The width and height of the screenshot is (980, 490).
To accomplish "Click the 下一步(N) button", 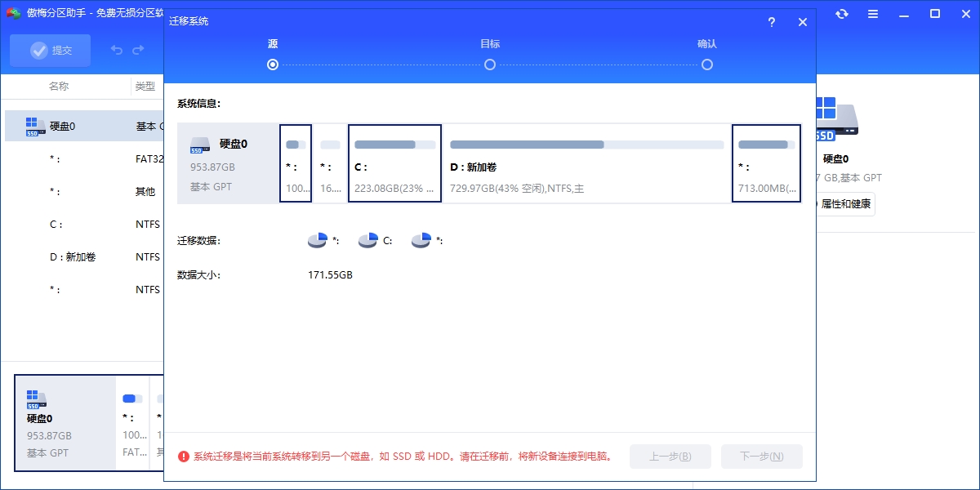I will point(761,457).
